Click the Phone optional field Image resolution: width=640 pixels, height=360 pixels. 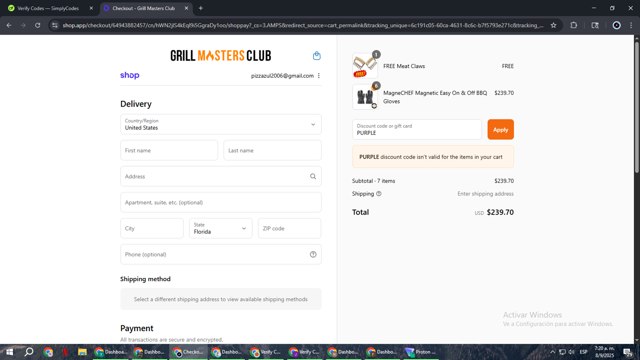tap(221, 254)
